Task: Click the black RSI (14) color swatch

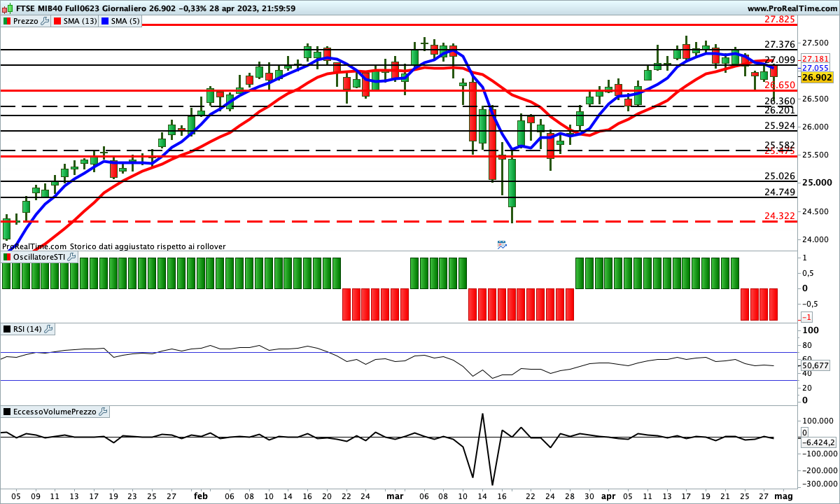Action: 6,329
